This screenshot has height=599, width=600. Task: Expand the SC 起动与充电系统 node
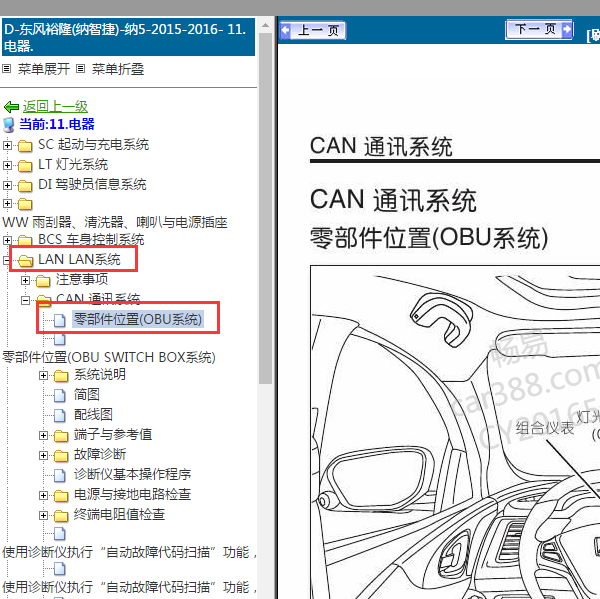click(7, 145)
